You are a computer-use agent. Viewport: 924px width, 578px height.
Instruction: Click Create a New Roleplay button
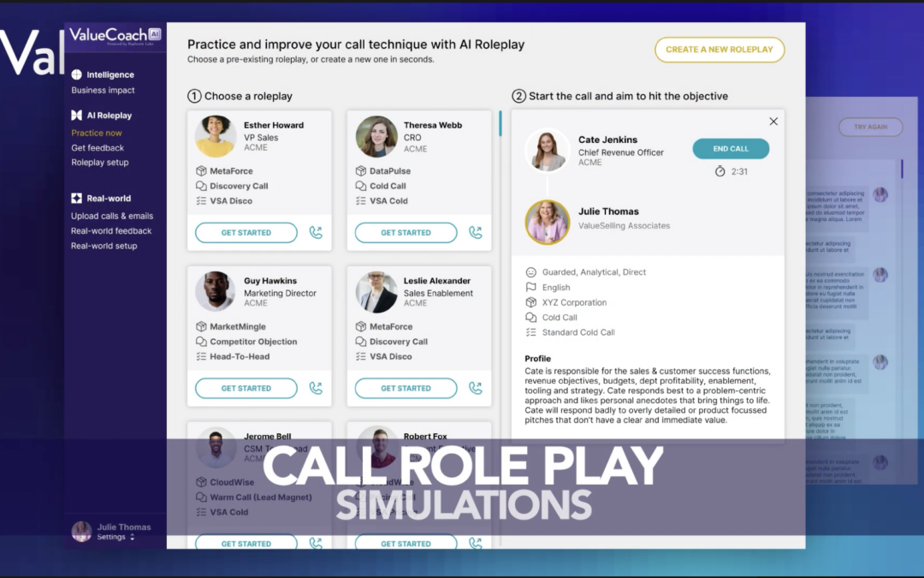click(720, 50)
